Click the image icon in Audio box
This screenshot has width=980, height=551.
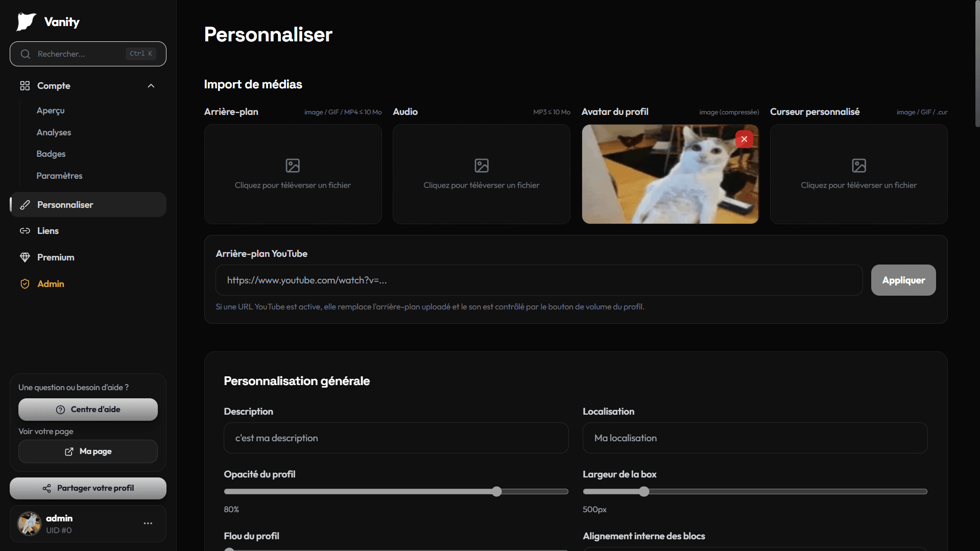(482, 165)
